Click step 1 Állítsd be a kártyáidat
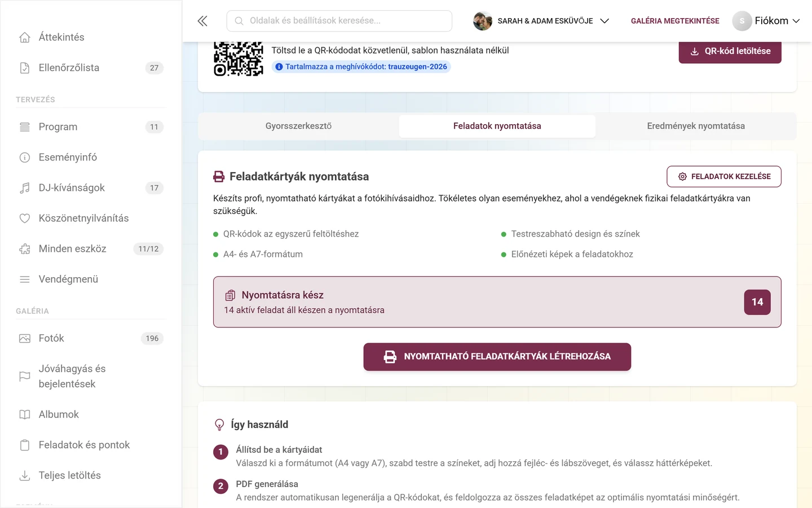812x508 pixels. point(279,450)
